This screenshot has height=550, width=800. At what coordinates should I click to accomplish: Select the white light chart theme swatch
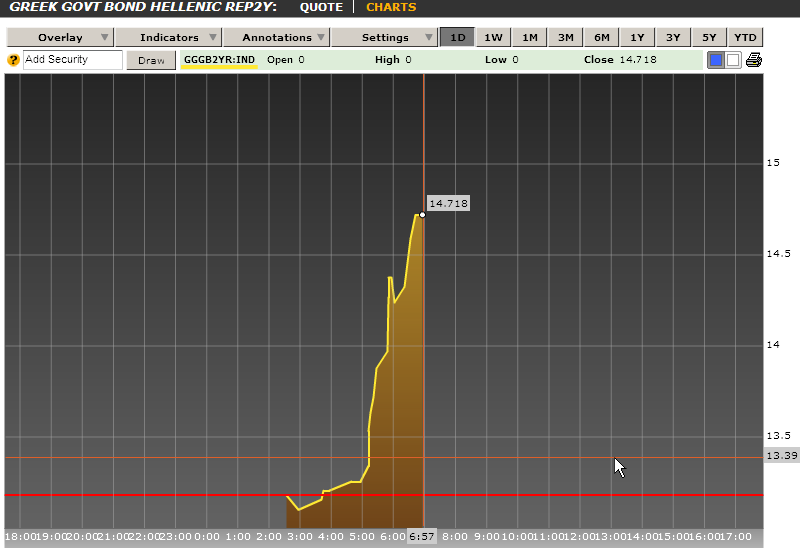tap(733, 60)
